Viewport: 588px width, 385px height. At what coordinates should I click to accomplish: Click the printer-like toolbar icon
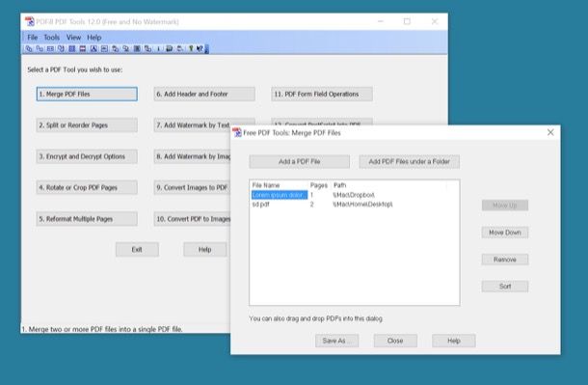180,49
